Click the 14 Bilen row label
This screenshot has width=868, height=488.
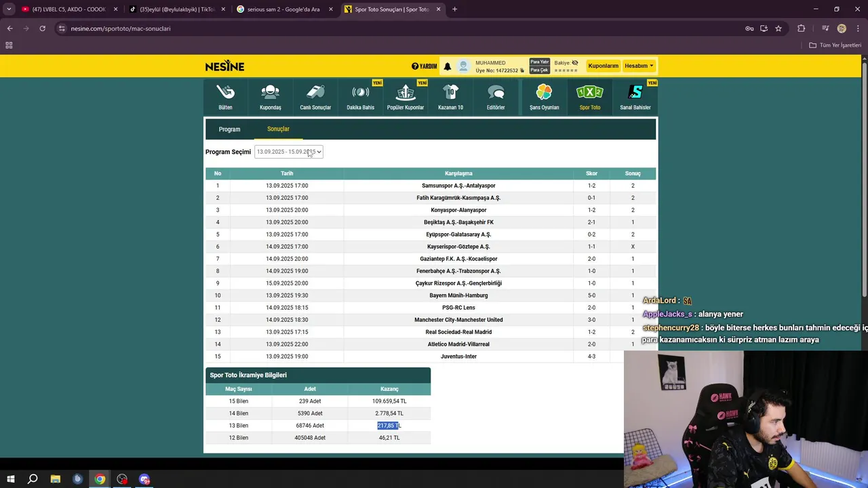[238, 413]
